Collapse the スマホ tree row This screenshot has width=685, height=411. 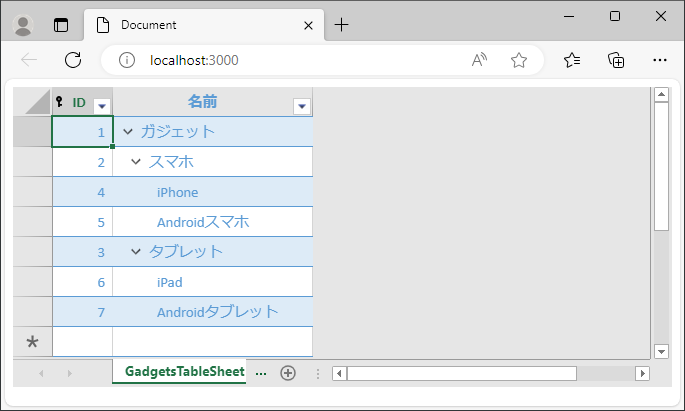click(x=136, y=162)
